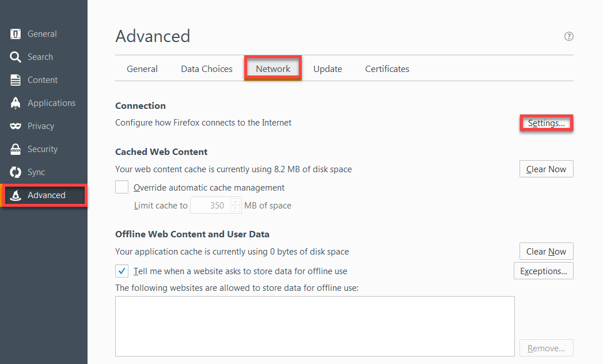Screen dimensions: 603x364
Task: Open connection Settings dialog
Action: [x=546, y=123]
